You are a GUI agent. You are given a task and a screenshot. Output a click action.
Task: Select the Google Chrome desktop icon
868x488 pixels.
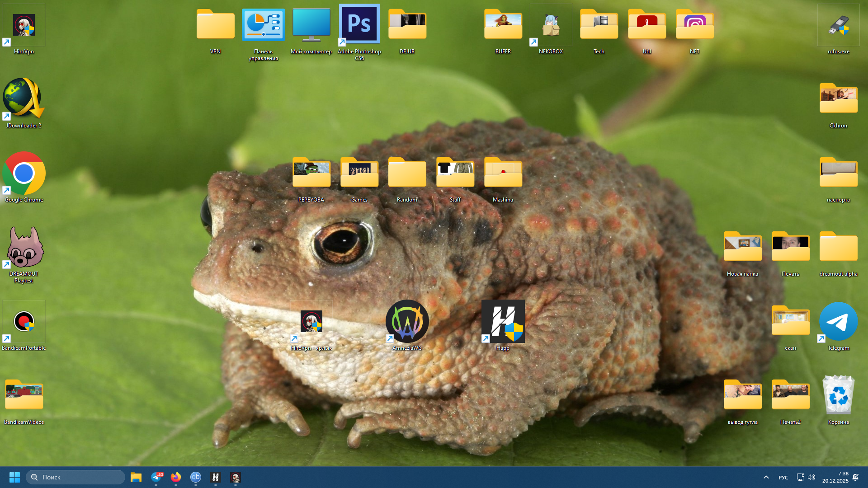pyautogui.click(x=24, y=174)
